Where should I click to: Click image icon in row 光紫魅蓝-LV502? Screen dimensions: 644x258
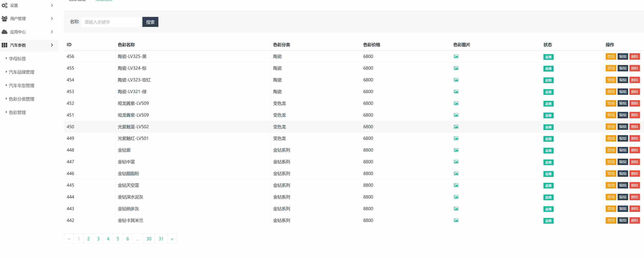456,127
